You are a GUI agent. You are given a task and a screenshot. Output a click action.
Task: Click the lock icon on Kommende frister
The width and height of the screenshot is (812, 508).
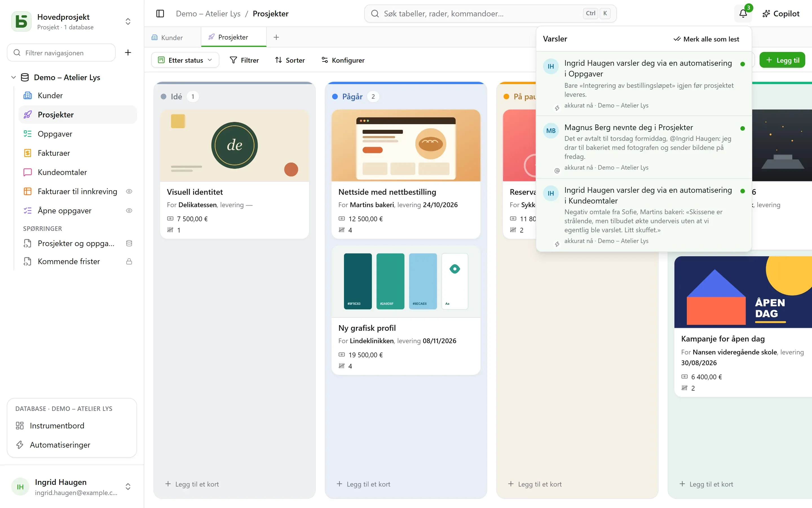click(x=129, y=261)
